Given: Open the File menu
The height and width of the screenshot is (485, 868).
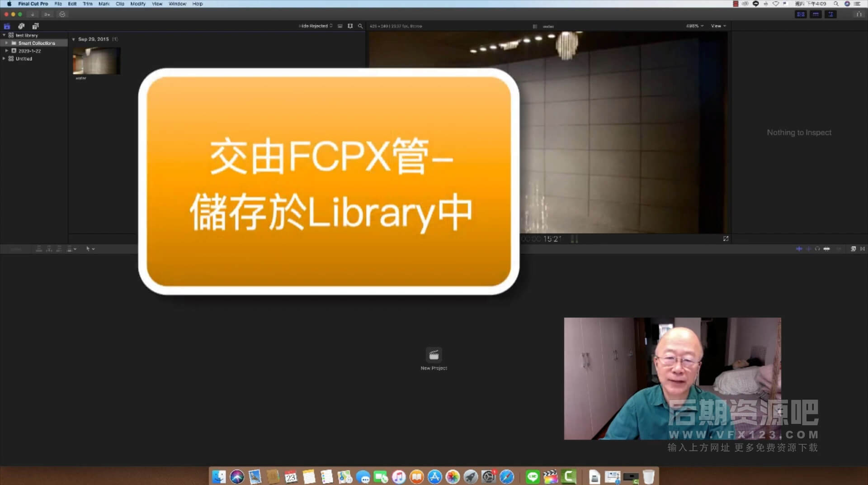Looking at the screenshot, I should (x=58, y=4).
